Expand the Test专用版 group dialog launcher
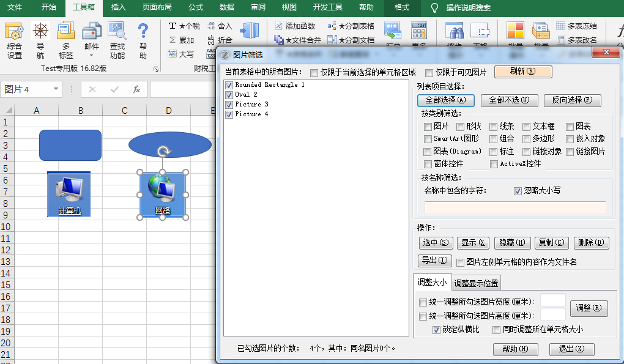Screen dimensions: 624x364 (x=156, y=69)
